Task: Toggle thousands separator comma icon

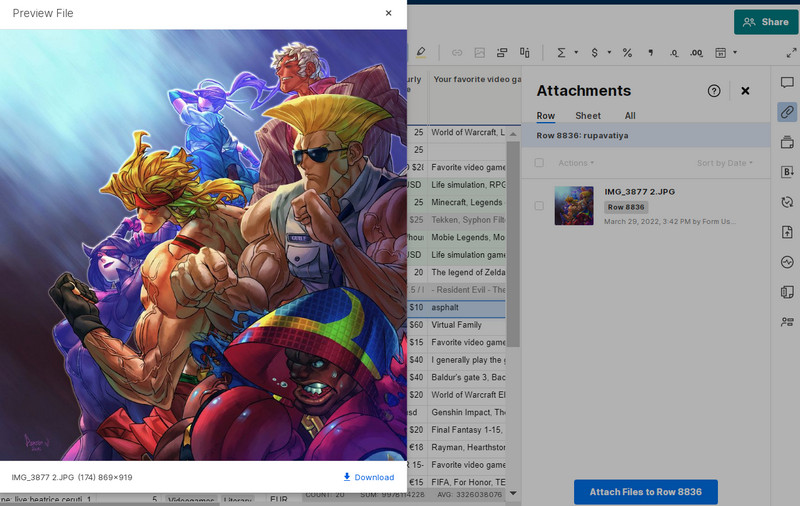Action: [651, 53]
